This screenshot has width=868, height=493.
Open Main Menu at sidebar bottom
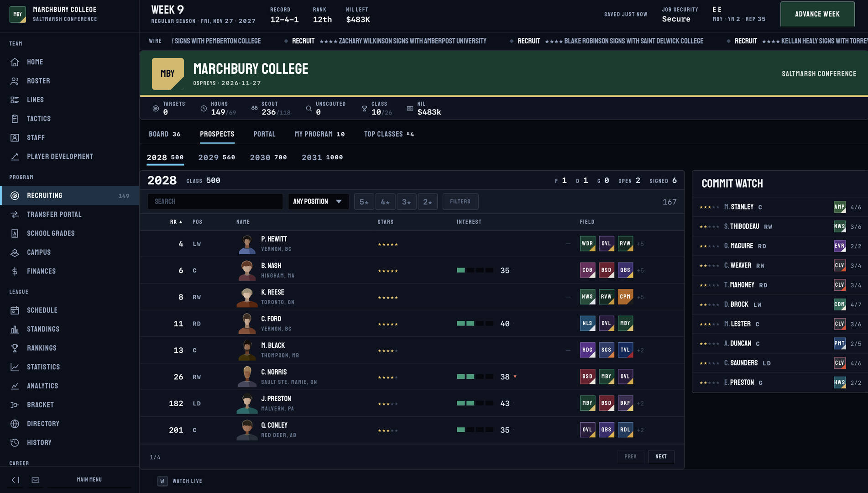click(x=89, y=480)
